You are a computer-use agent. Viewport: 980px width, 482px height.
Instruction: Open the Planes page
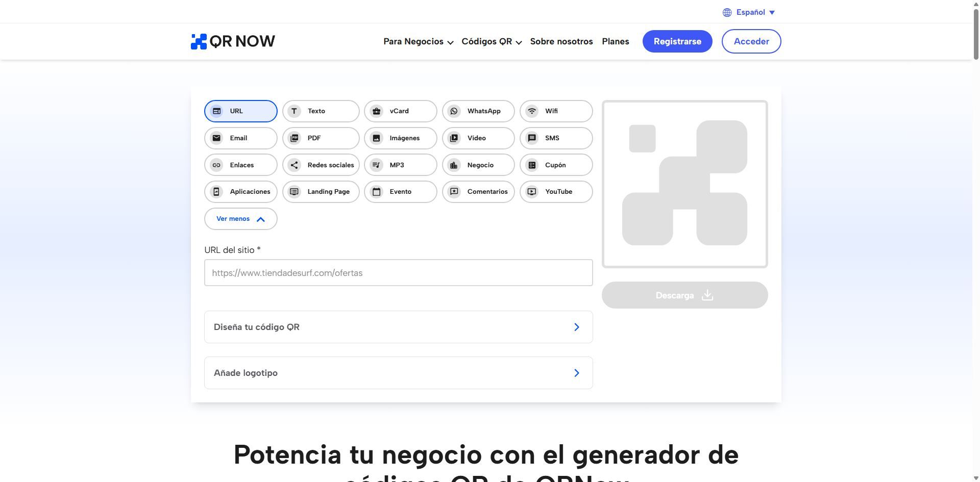tap(616, 42)
